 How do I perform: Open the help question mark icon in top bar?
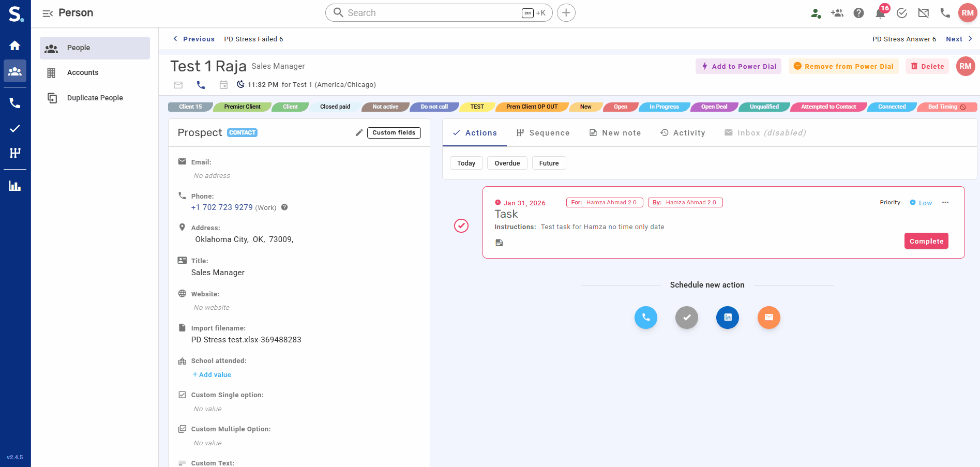click(x=858, y=13)
